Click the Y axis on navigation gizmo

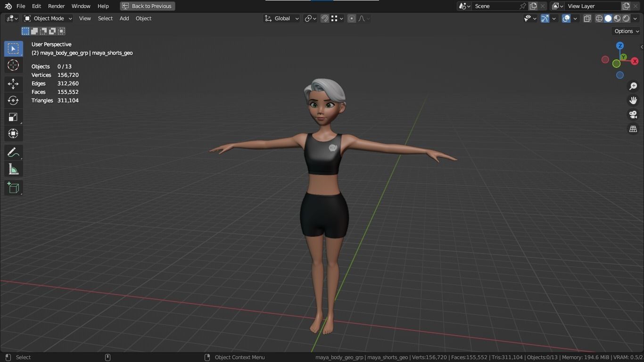click(x=623, y=57)
